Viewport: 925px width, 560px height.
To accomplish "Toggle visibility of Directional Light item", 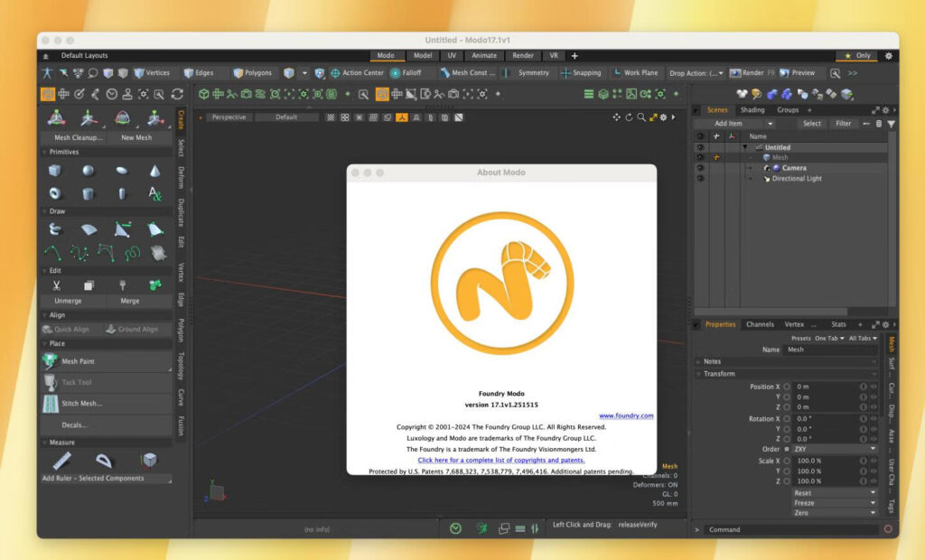I will [x=700, y=179].
